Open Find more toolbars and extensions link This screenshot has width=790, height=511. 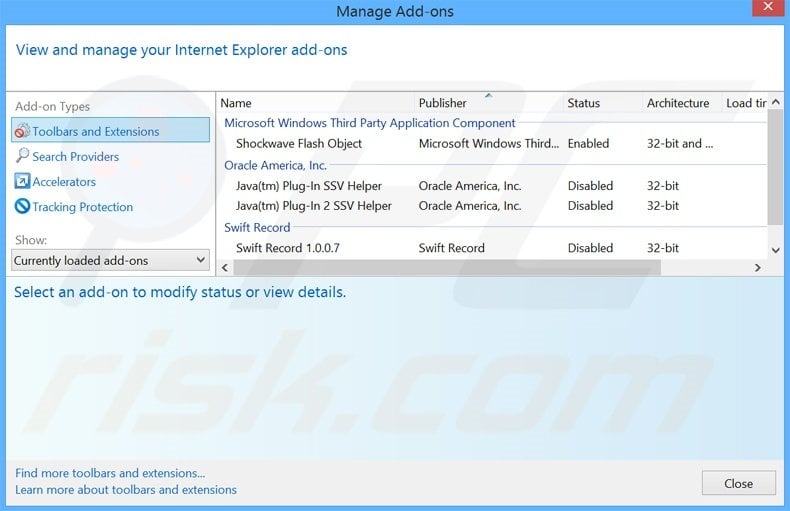point(110,473)
